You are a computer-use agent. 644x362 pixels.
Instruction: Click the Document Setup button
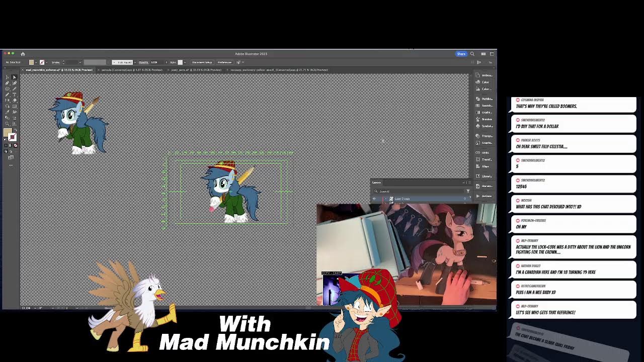[202, 62]
